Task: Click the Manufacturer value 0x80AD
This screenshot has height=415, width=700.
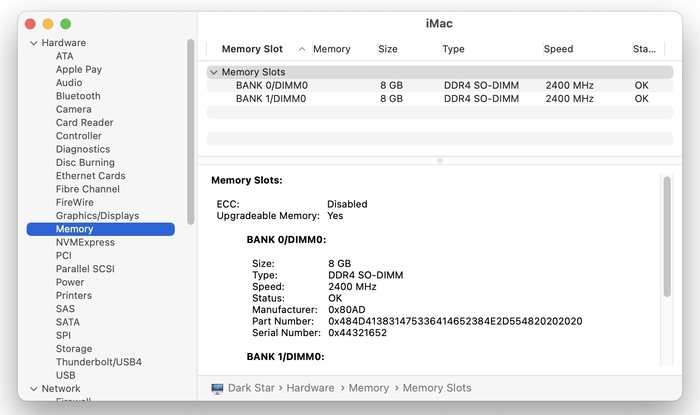Action: (346, 310)
